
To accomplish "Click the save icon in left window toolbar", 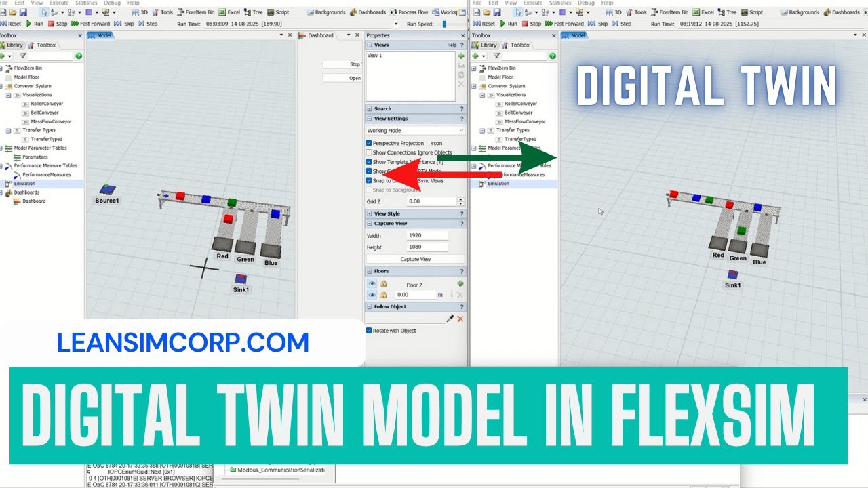I will coord(23,12).
